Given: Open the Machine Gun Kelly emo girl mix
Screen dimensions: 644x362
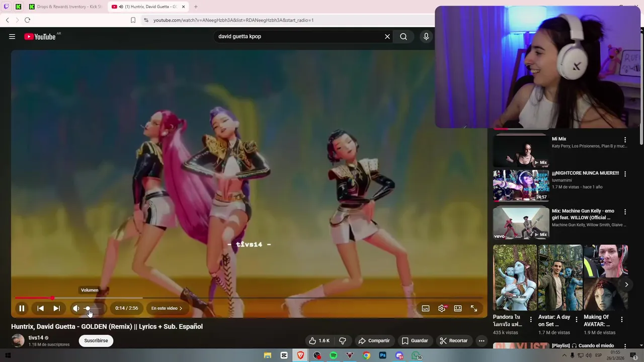Looking at the screenshot, I should click(521, 222).
